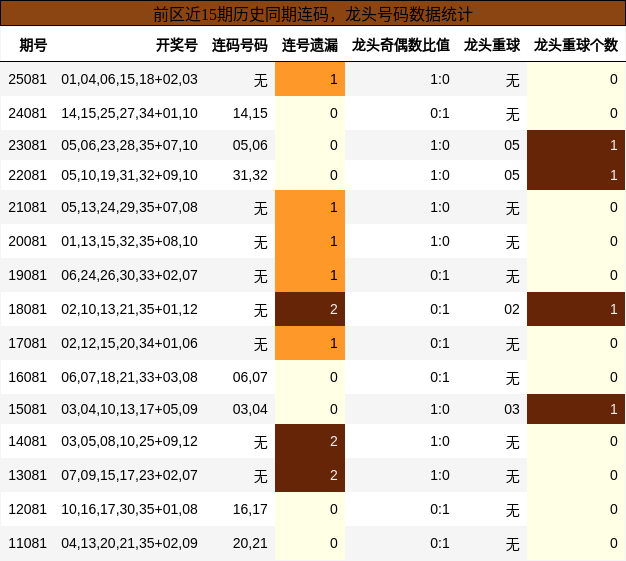The width and height of the screenshot is (626, 561).
Task: Click the 开奖号 column header
Action: point(176,45)
